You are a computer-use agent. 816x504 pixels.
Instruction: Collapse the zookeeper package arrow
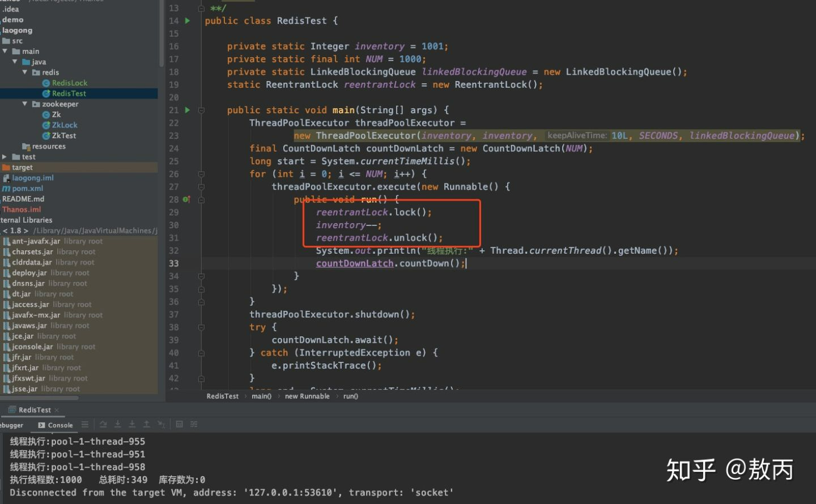25,104
